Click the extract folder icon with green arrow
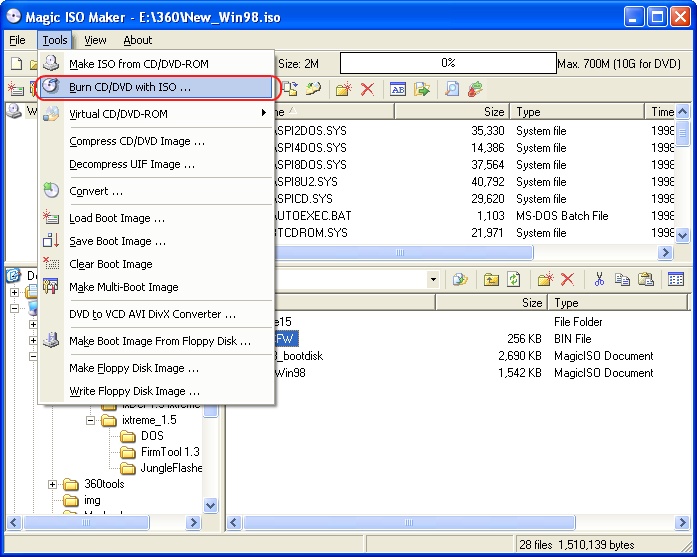Screen dimensions: 697x557 click(421, 89)
